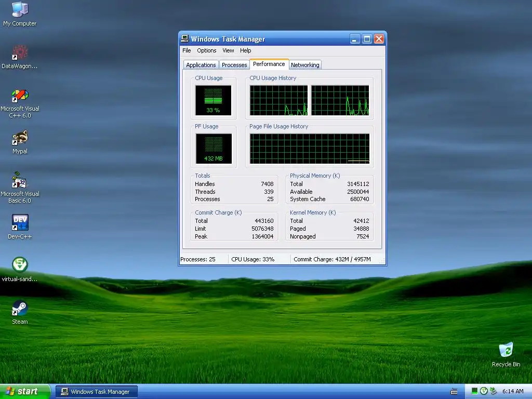Open the My Computer desktop icon
Image resolution: width=532 pixels, height=399 pixels.
point(20,14)
